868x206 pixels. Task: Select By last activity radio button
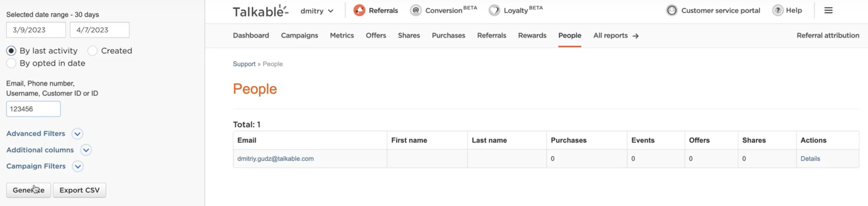[11, 51]
